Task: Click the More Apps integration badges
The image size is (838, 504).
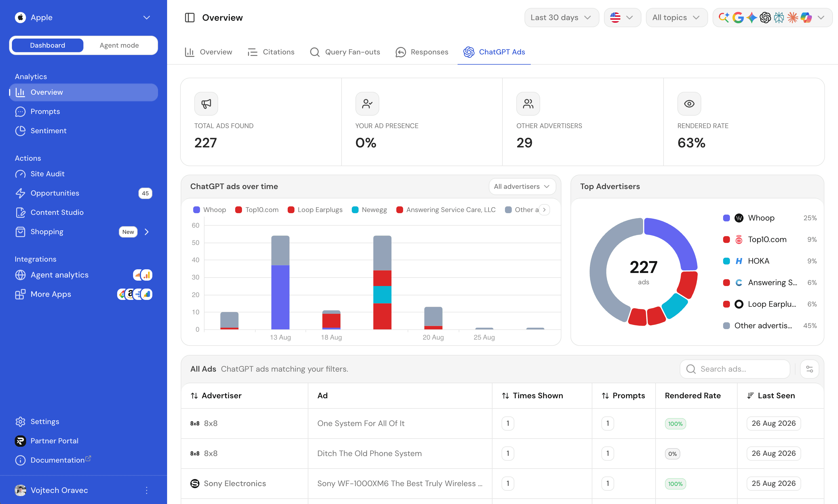Action: point(135,294)
